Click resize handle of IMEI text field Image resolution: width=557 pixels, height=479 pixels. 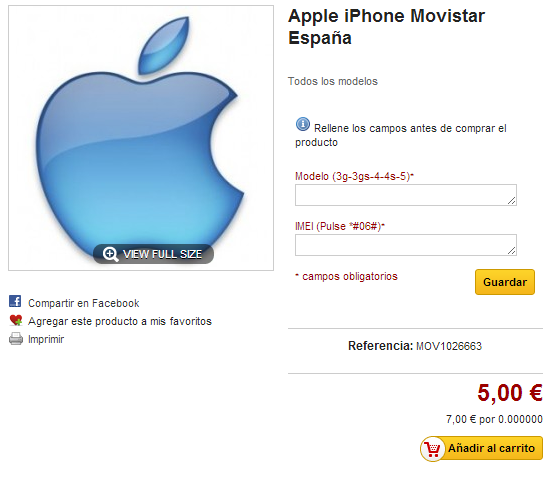coord(512,251)
